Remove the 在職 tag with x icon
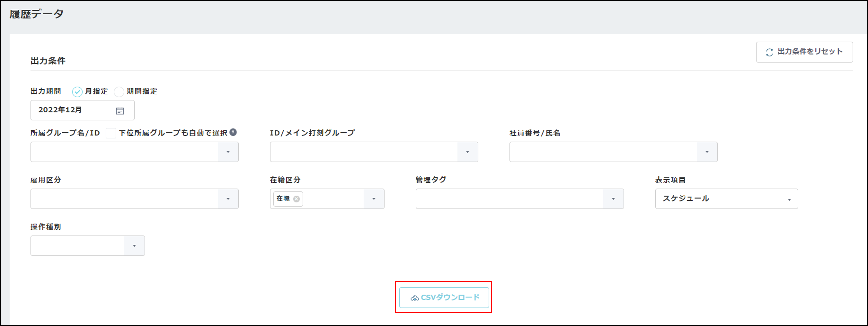868x326 pixels. click(x=296, y=199)
